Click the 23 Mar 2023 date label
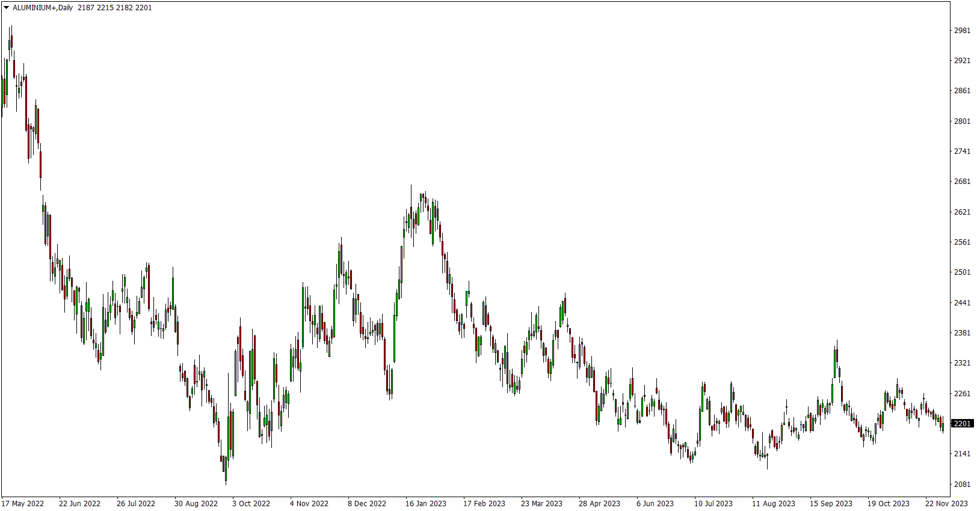 [x=541, y=504]
